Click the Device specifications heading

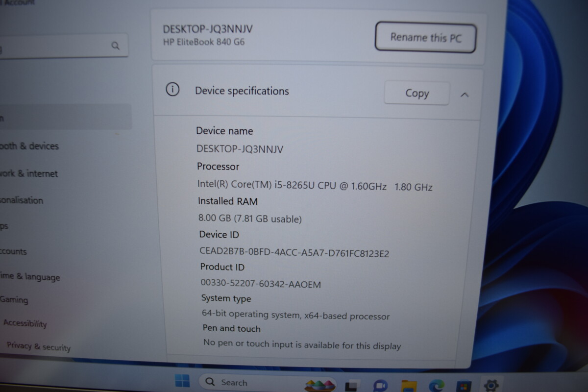242,91
